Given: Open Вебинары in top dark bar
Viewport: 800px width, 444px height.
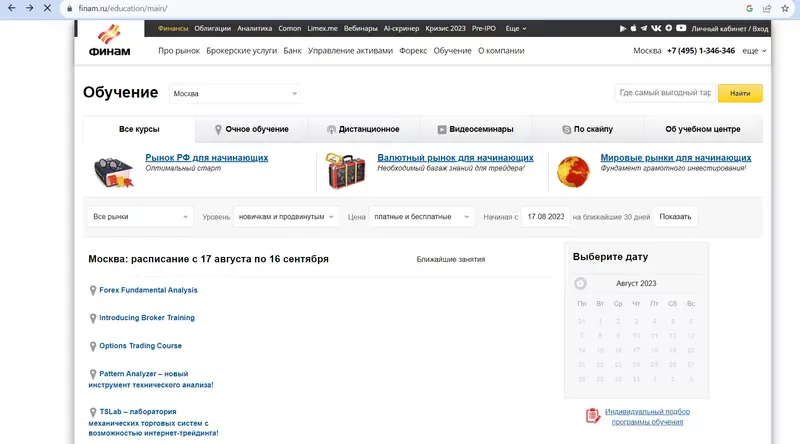Looking at the screenshot, I should point(360,29).
